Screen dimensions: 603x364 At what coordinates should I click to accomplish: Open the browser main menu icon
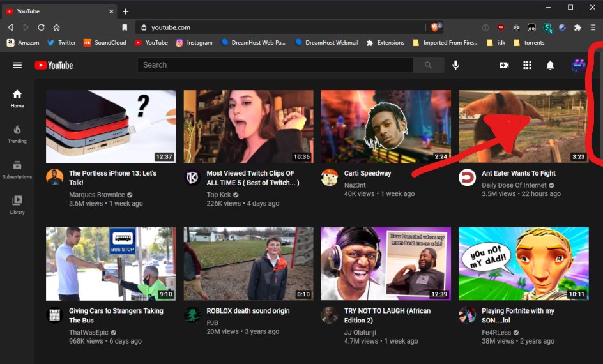(x=593, y=27)
